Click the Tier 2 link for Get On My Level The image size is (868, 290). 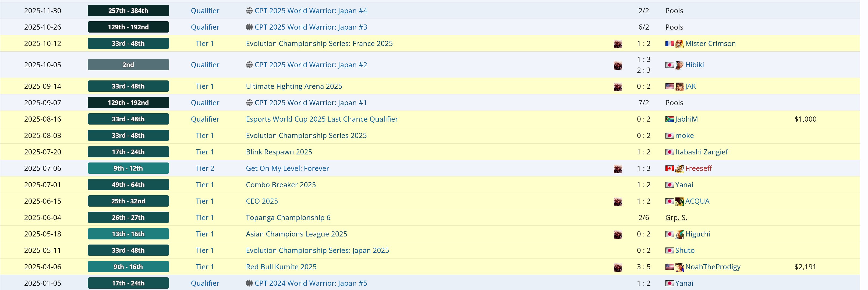point(205,168)
